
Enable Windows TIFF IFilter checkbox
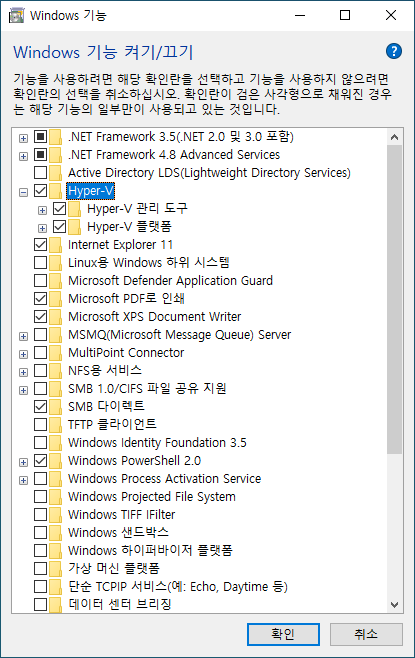40,514
